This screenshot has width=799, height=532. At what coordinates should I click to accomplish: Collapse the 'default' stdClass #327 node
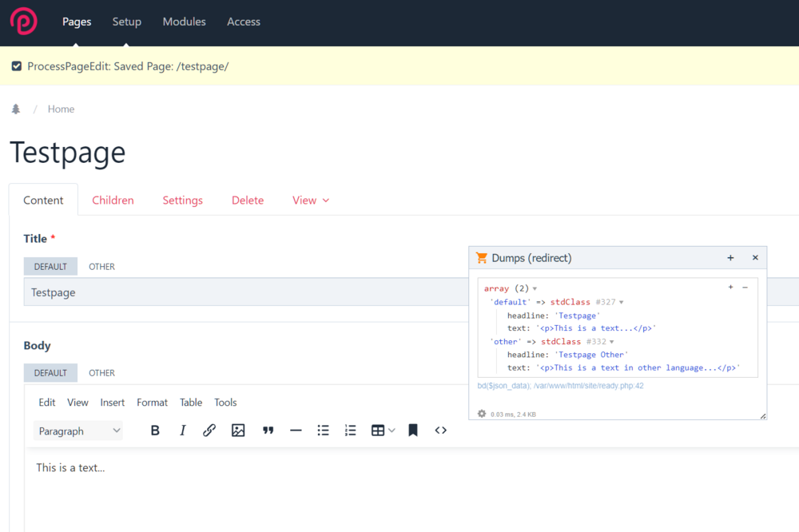pyautogui.click(x=621, y=303)
